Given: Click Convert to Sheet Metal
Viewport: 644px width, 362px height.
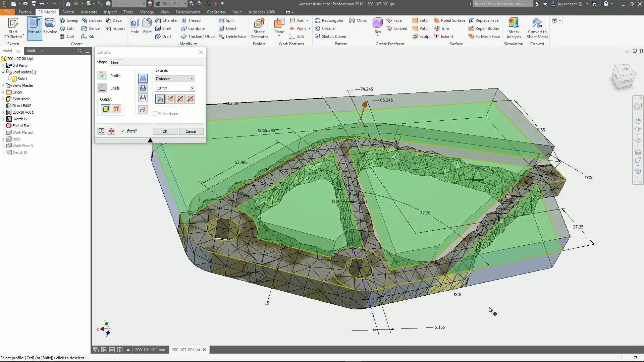Looking at the screenshot, I should click(537, 28).
